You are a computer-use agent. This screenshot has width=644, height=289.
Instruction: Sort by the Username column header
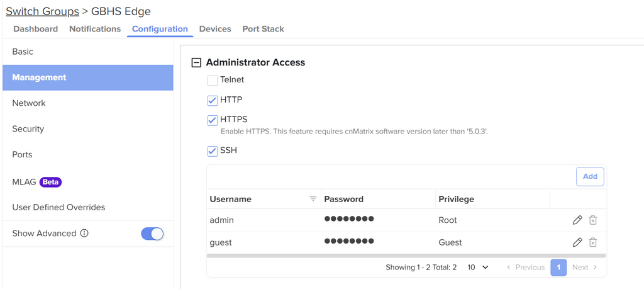pyautogui.click(x=230, y=199)
